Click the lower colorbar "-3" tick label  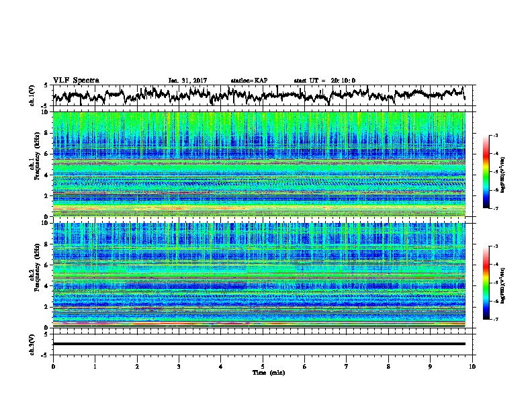point(495,246)
